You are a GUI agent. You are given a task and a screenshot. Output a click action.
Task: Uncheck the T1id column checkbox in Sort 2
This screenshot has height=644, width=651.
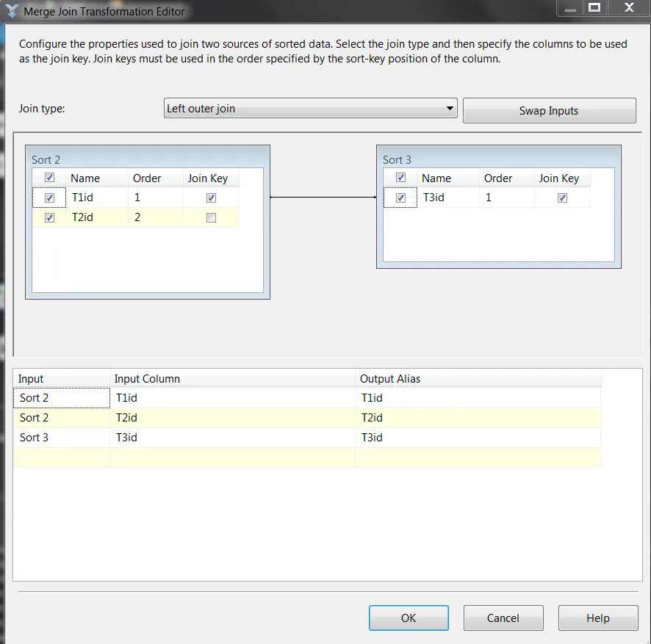[49, 198]
